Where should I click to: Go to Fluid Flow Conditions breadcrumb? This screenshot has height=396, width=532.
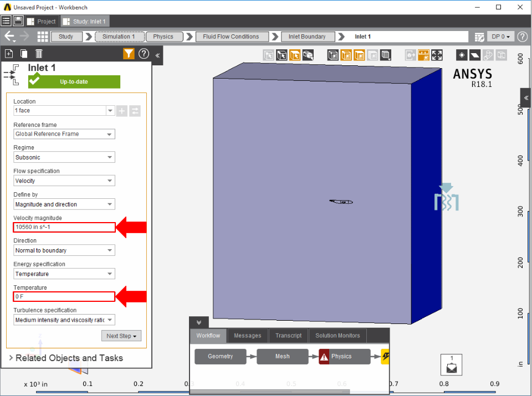click(x=232, y=37)
